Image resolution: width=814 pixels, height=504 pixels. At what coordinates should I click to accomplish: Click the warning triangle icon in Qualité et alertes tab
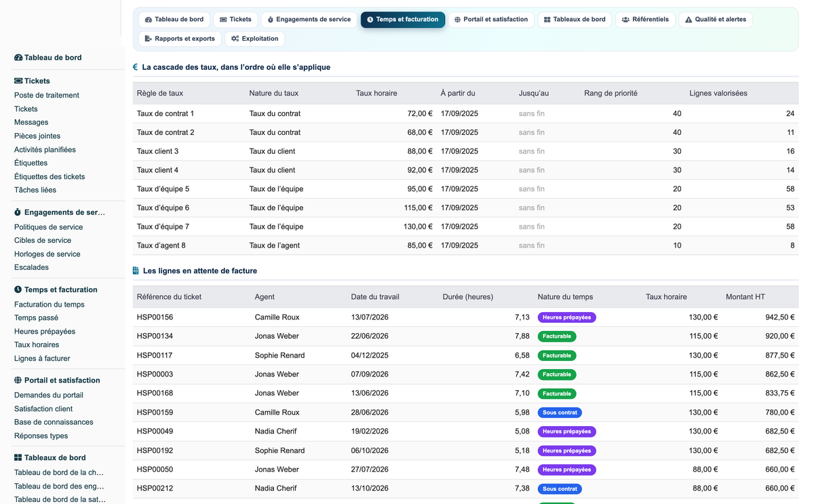click(x=689, y=20)
